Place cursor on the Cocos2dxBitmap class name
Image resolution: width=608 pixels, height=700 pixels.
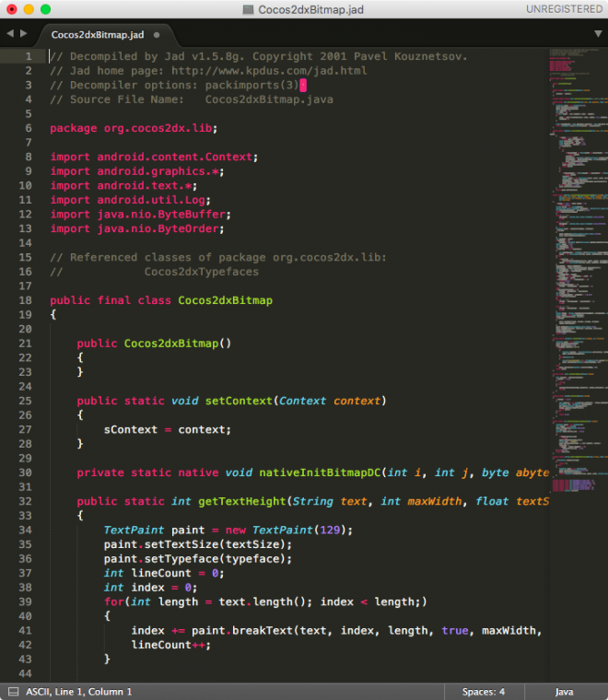[x=225, y=300]
